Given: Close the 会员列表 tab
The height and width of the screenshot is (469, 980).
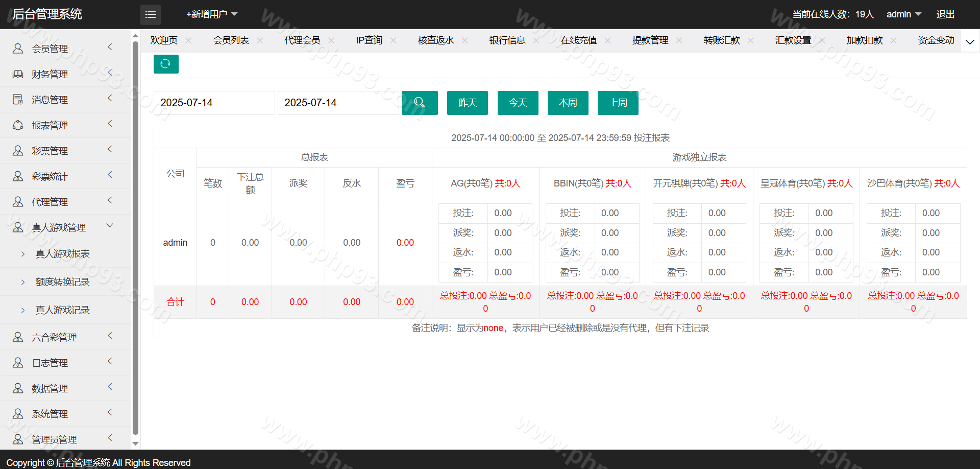Looking at the screenshot, I should (x=260, y=40).
